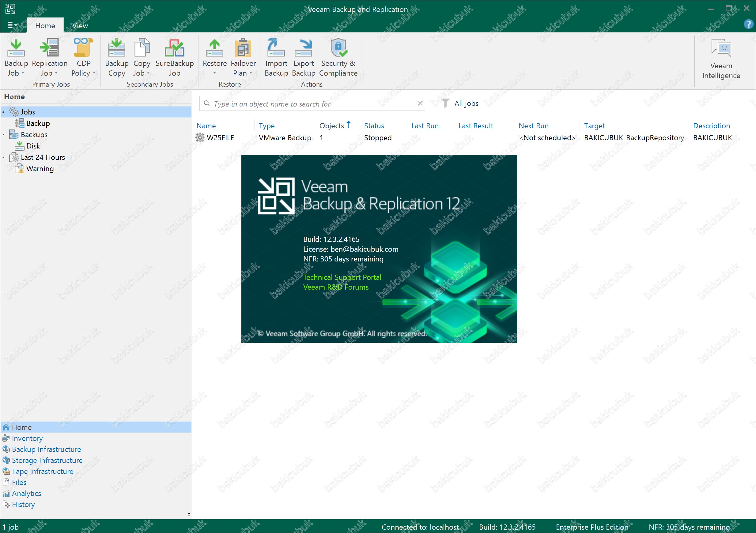Viewport: 756px width, 533px height.
Task: Open the Backup Job dropdown
Action: [x=23, y=73]
